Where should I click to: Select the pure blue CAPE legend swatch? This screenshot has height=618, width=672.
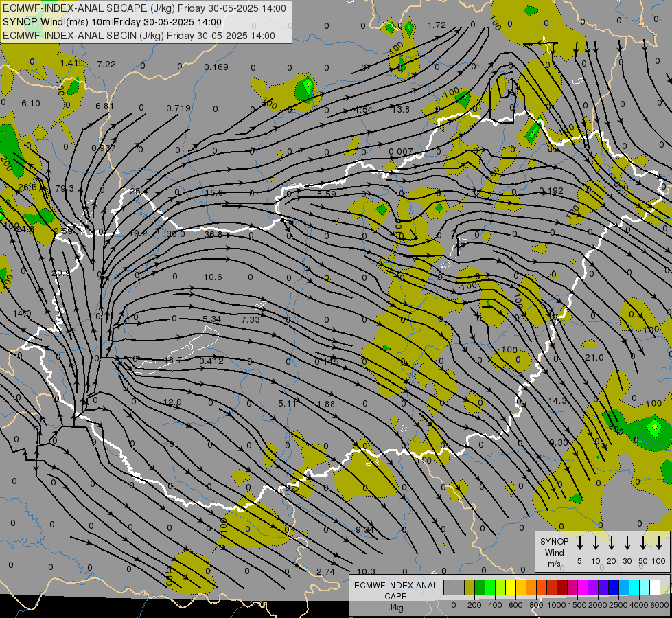coord(614,587)
